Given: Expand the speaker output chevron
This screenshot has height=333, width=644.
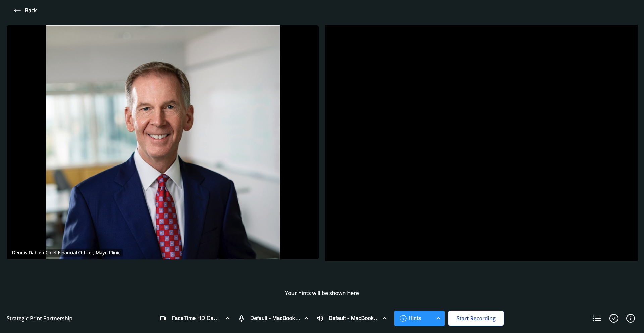Looking at the screenshot, I should click(x=385, y=318).
